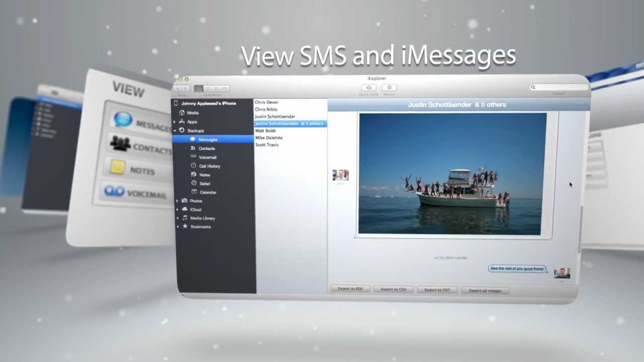Switch to the first view mode segment

(x=199, y=88)
